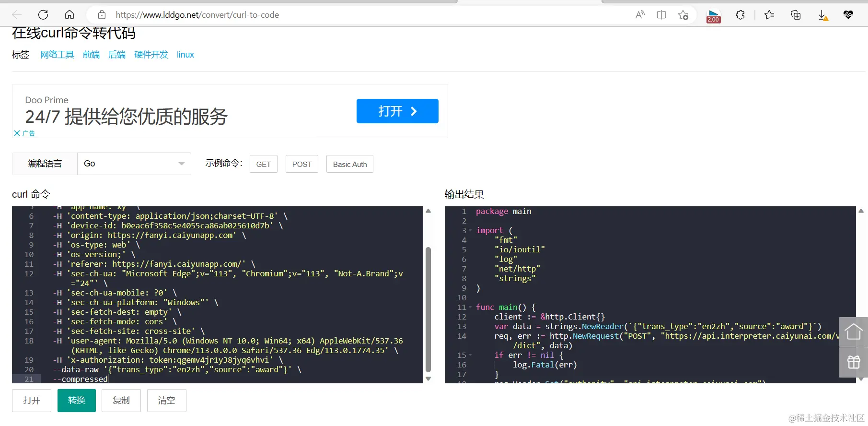Open the 硬件开发 tag link
The image size is (868, 426).
(x=151, y=55)
